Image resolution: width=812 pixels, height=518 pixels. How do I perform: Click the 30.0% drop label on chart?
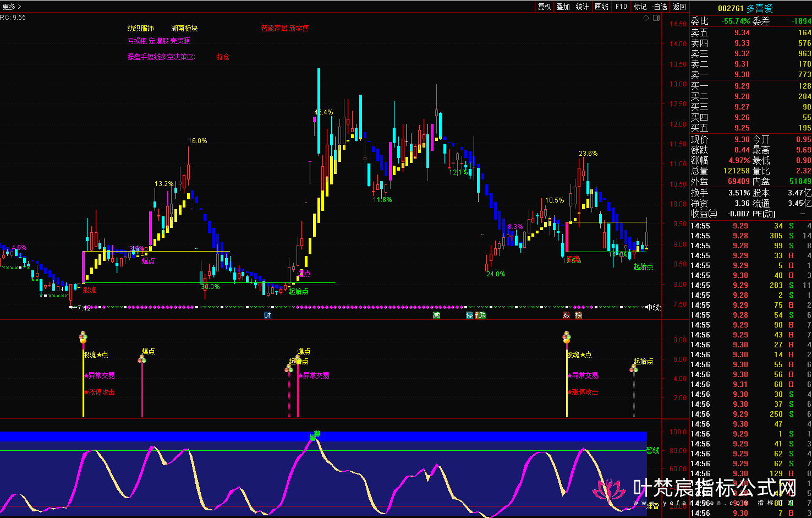click(210, 287)
